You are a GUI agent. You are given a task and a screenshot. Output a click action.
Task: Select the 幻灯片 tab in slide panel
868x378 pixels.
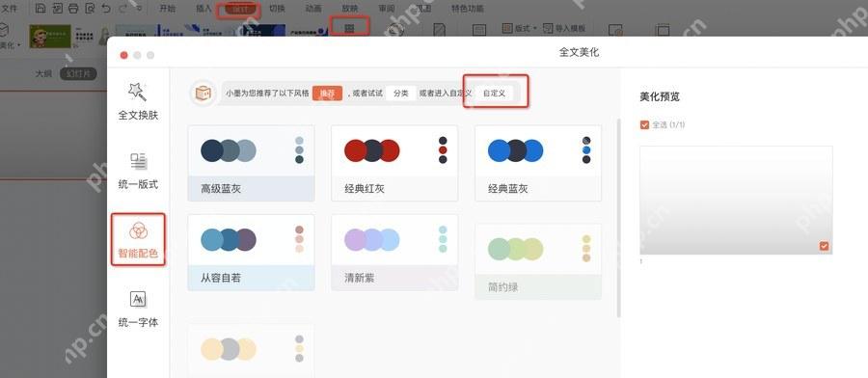coord(78,73)
